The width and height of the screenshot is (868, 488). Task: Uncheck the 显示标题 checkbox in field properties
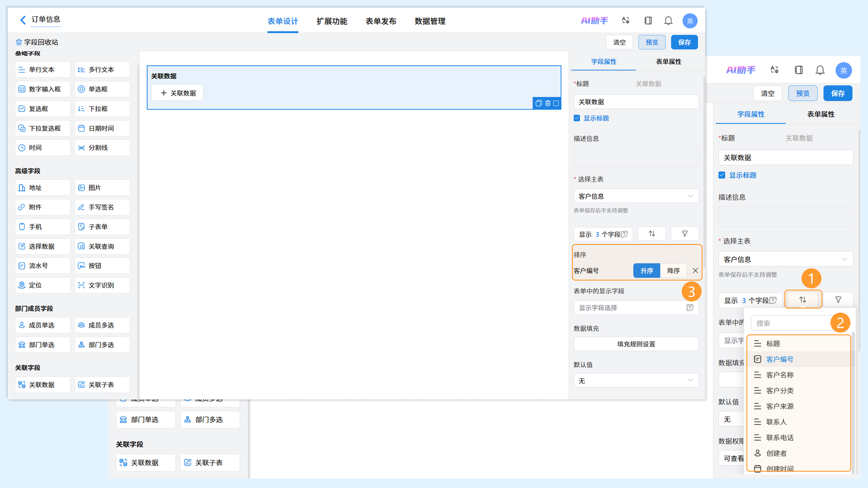[577, 118]
